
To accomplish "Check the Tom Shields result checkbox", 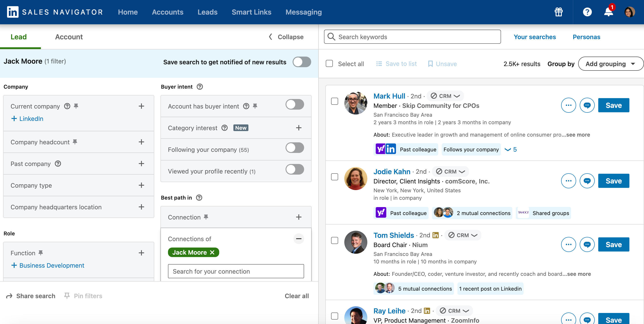I will (335, 240).
